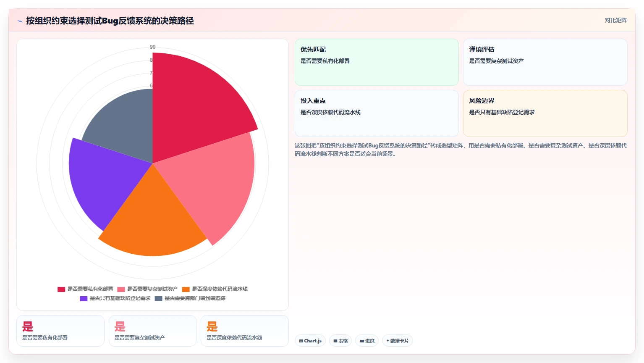This screenshot has height=363, width=644.
Task: Open the 风险边界 card
Action: click(x=545, y=113)
